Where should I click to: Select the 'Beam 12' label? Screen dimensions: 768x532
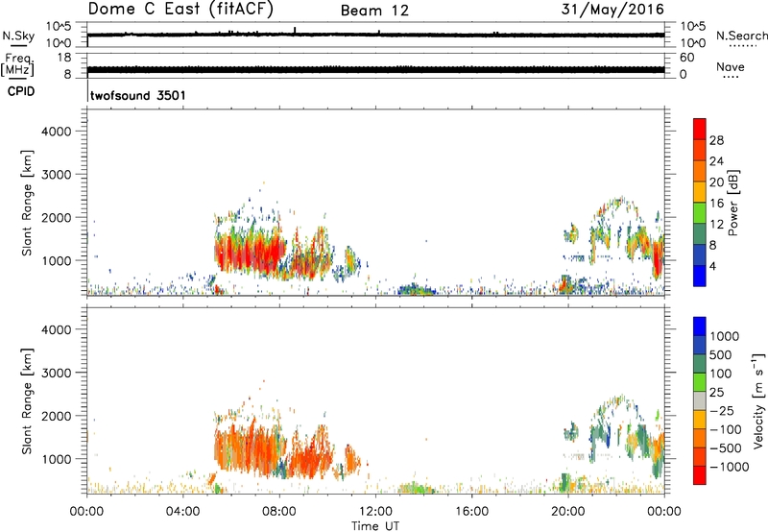tap(374, 11)
